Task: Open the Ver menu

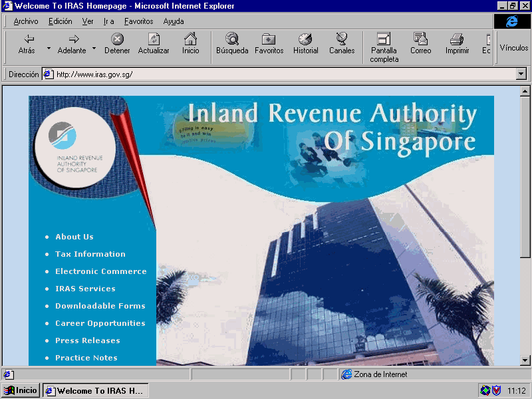Action: point(88,21)
